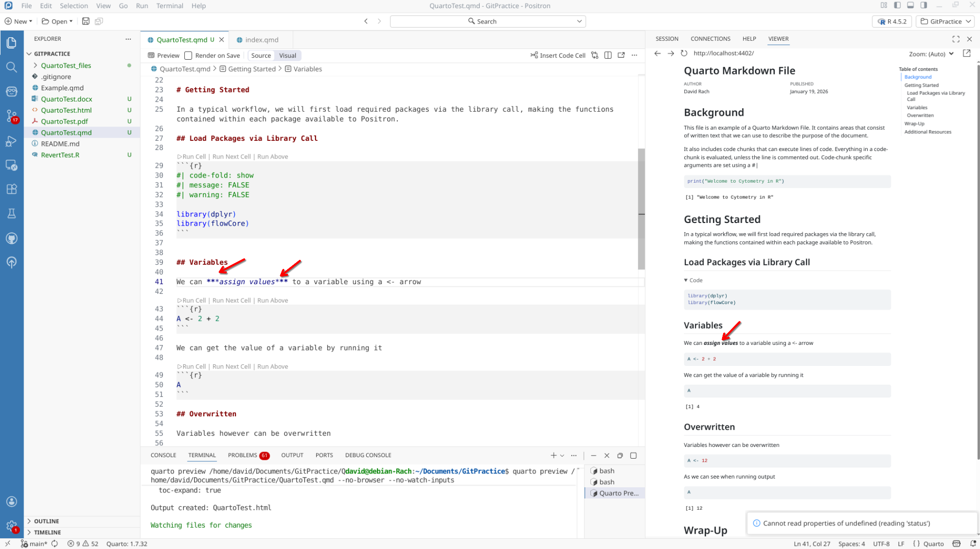Open the Terminal menu
Screen dimensions: 980x549
coord(170,6)
